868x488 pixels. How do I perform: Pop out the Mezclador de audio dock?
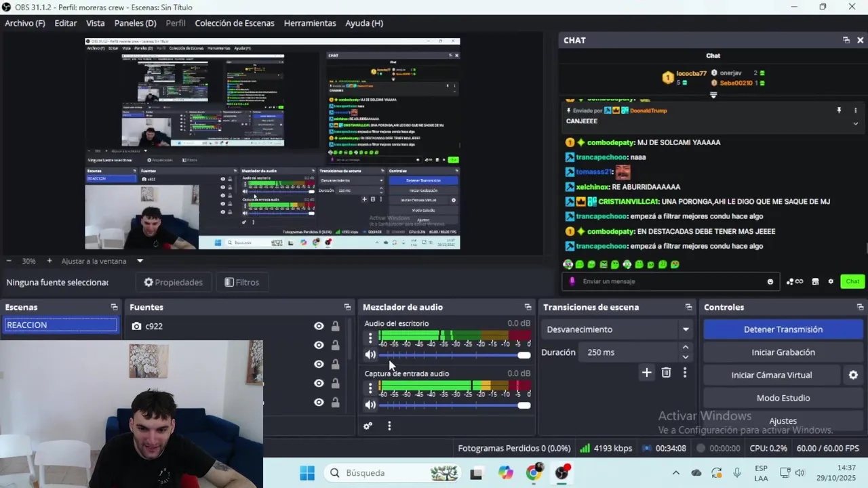pyautogui.click(x=528, y=307)
